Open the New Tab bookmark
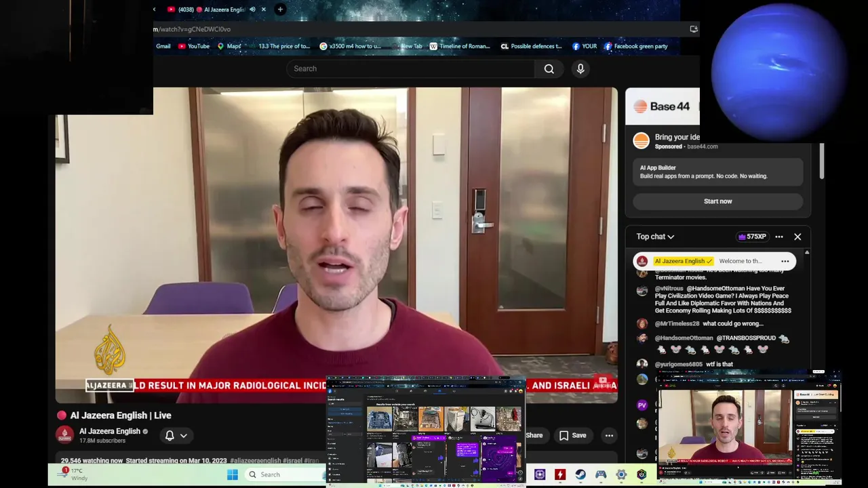Viewport: 868px width, 488px height. tap(411, 46)
